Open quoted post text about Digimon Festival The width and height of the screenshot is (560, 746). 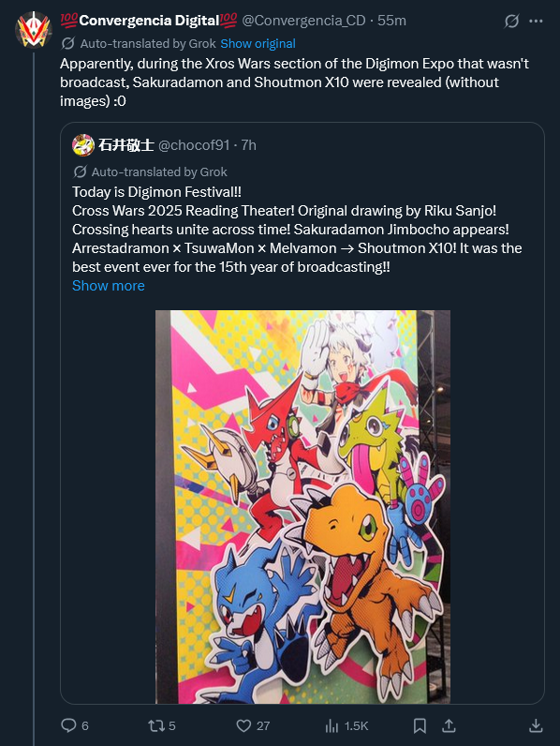(298, 230)
